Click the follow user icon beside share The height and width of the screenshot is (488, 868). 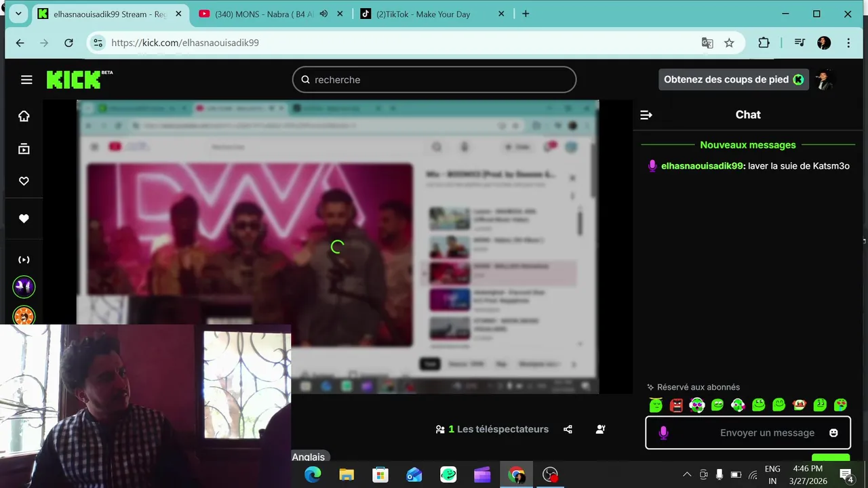click(x=600, y=429)
